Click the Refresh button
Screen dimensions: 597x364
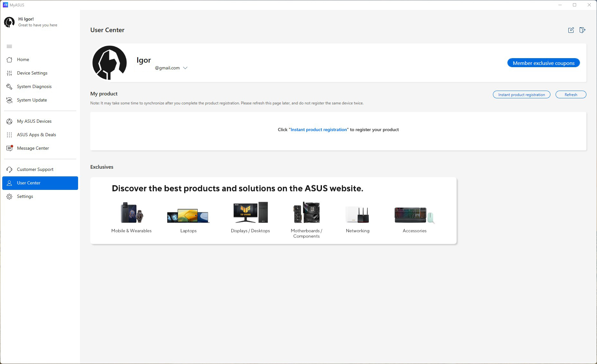pos(571,94)
